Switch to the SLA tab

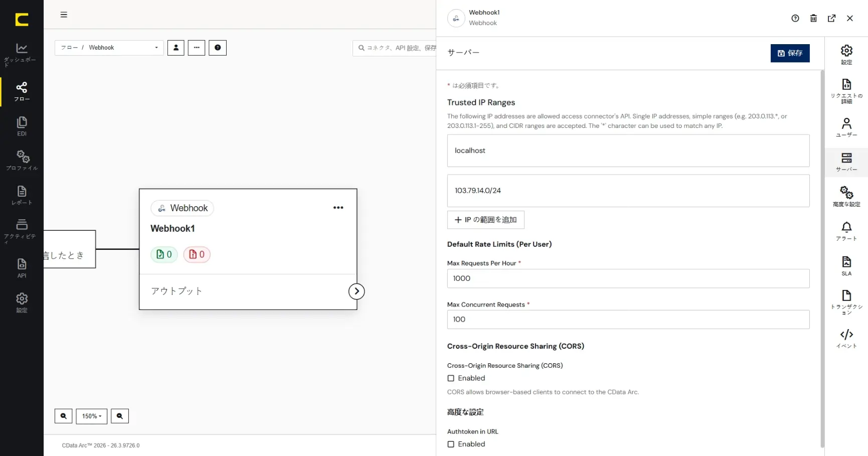pos(846,266)
